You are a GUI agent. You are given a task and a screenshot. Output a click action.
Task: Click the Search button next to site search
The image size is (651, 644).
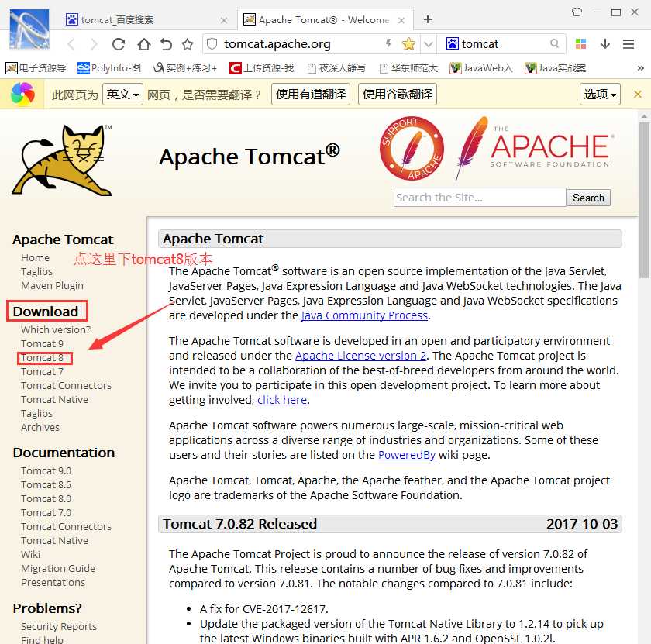(588, 198)
